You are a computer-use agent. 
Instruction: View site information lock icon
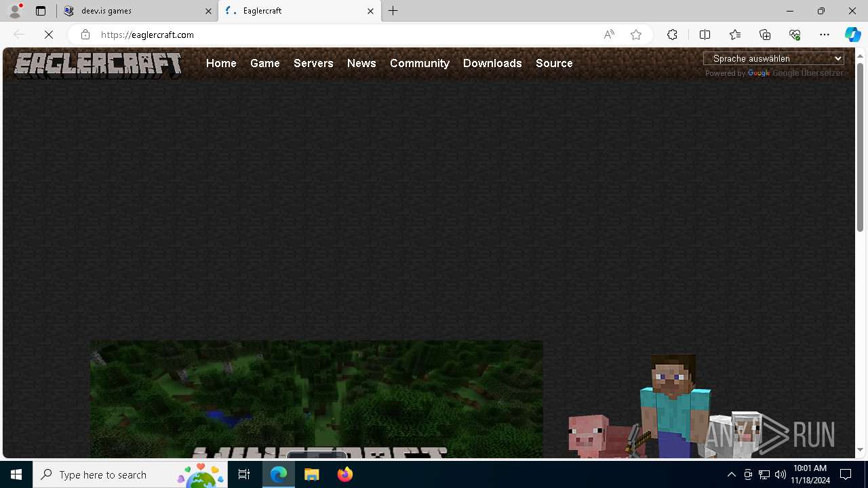tap(85, 35)
